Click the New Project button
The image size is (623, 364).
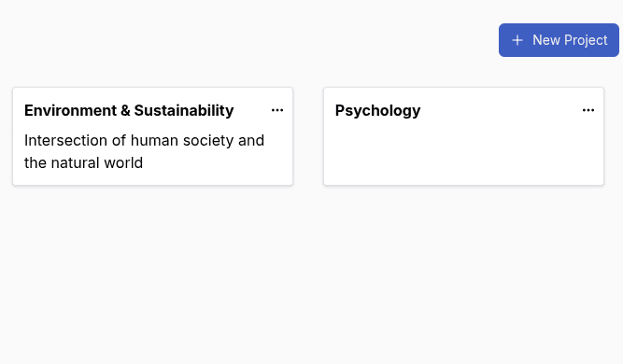(559, 40)
